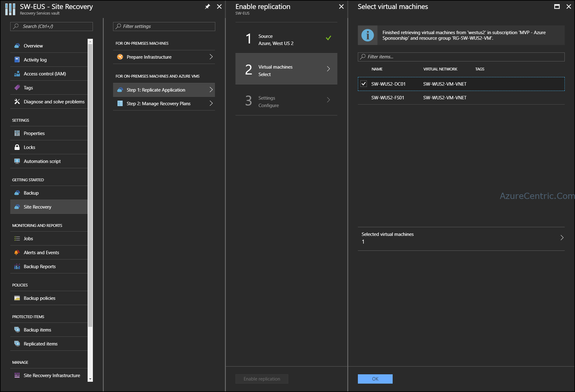Click the sidebar scroll up arrow

coord(90,41)
